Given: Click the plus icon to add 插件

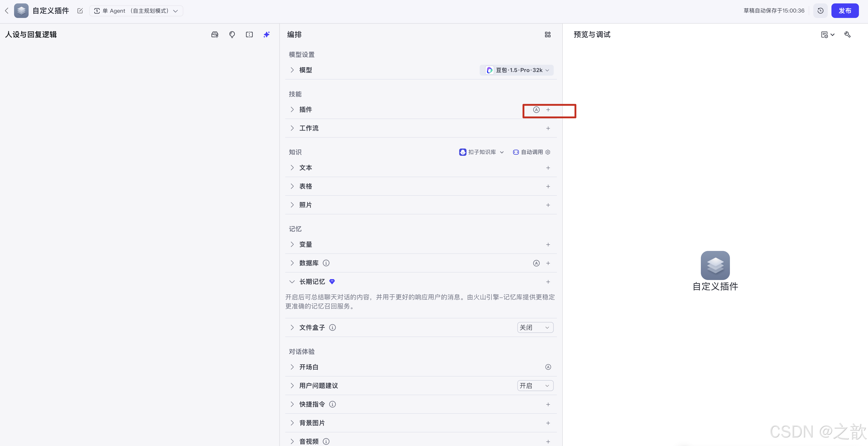Looking at the screenshot, I should coord(548,110).
